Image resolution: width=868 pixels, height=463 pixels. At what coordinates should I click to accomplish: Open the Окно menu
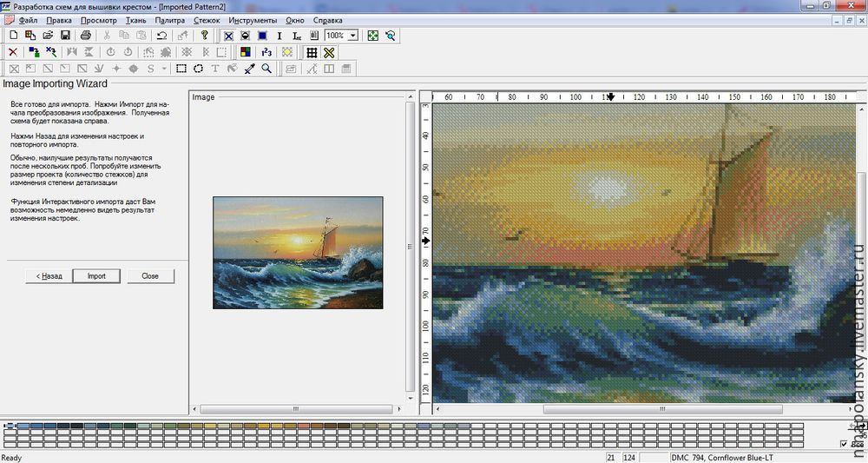click(x=295, y=21)
